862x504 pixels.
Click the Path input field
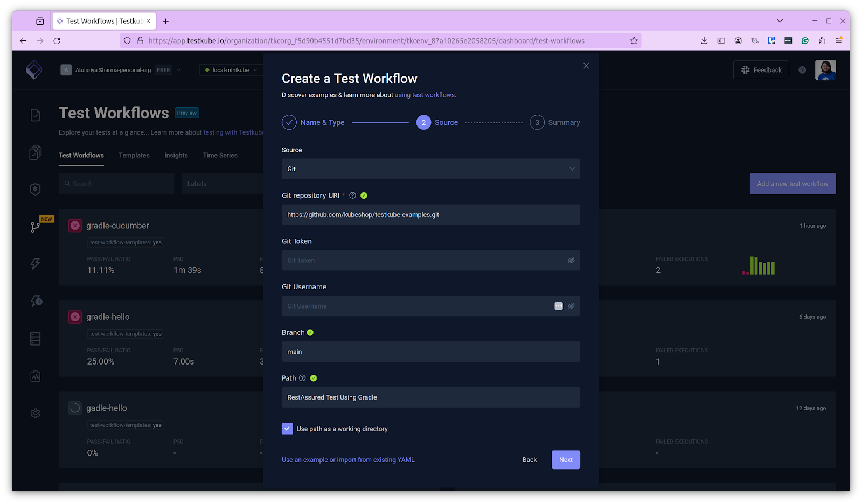click(x=430, y=397)
